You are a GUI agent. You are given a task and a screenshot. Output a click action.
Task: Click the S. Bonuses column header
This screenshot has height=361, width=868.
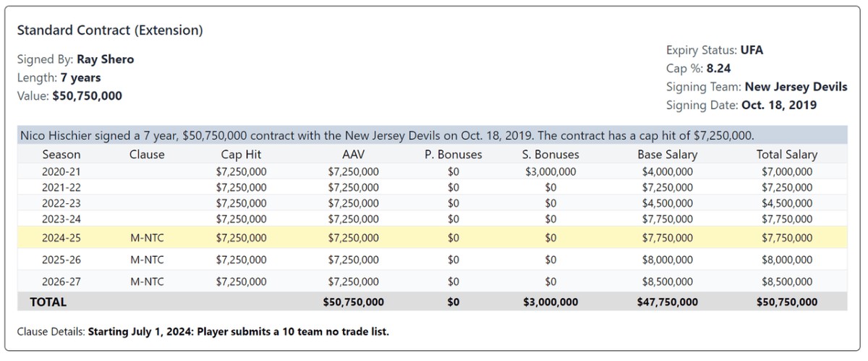click(550, 154)
